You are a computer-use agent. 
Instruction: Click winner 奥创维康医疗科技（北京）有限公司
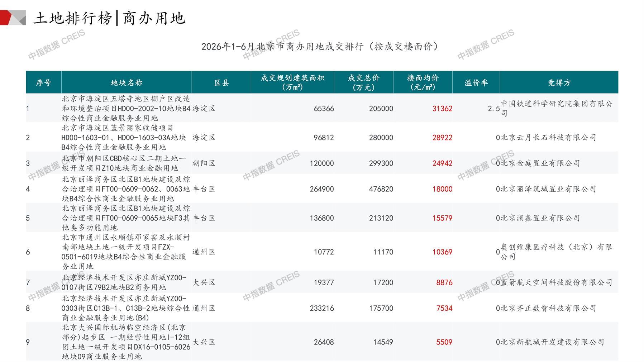pos(557,252)
